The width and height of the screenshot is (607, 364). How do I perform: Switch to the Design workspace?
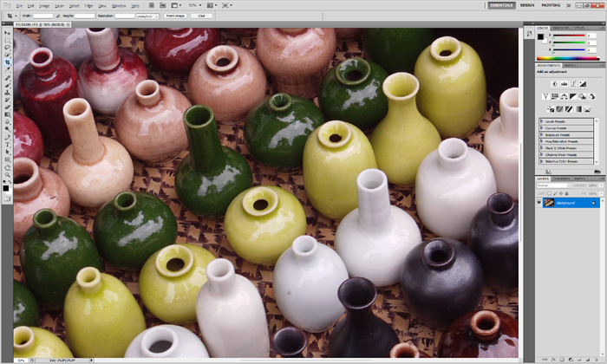pos(527,5)
